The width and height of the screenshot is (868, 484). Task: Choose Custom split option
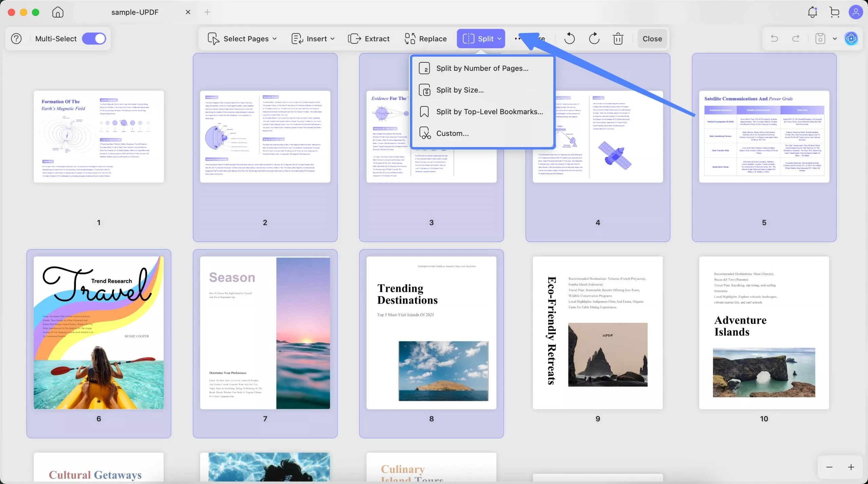(482, 133)
